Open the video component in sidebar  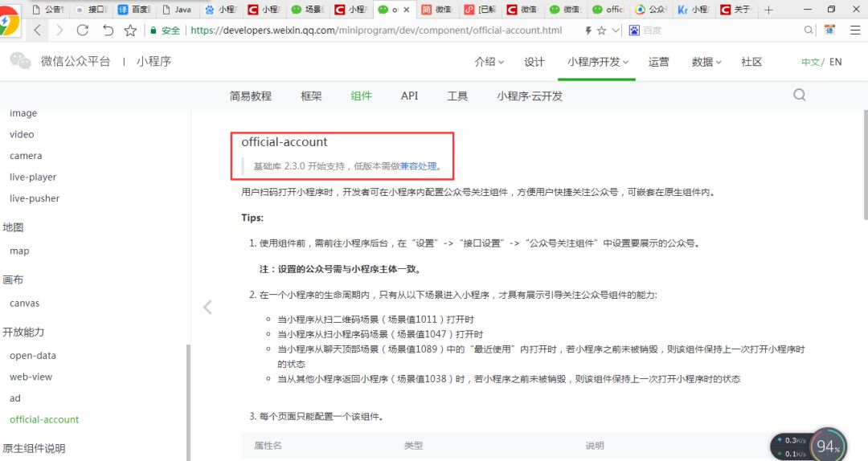click(22, 134)
